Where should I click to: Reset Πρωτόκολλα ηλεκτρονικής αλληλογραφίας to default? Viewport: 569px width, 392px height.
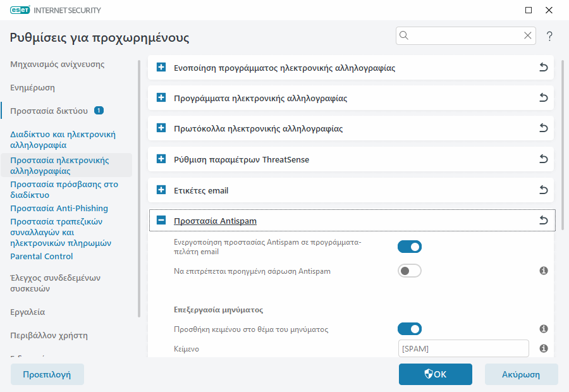(543, 128)
